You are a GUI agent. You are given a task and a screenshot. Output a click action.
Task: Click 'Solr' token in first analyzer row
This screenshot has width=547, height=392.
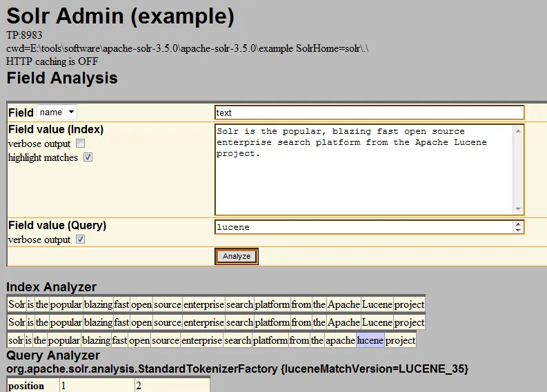17,304
